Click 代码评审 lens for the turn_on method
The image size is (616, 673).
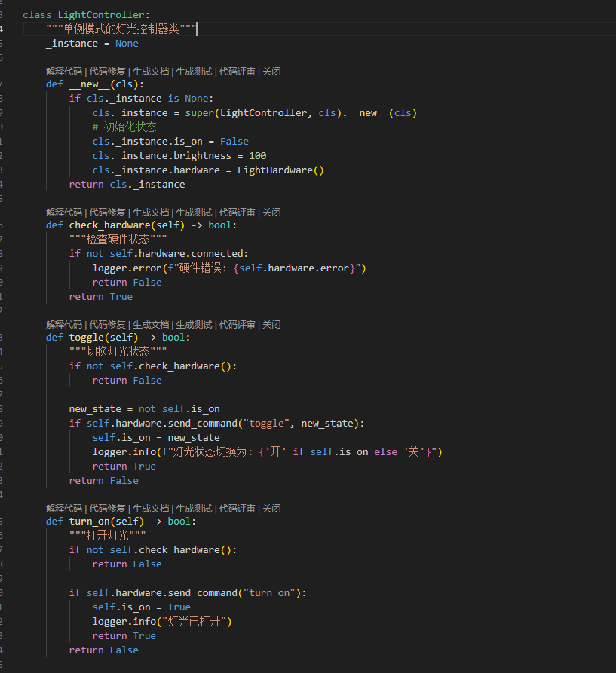click(x=238, y=508)
